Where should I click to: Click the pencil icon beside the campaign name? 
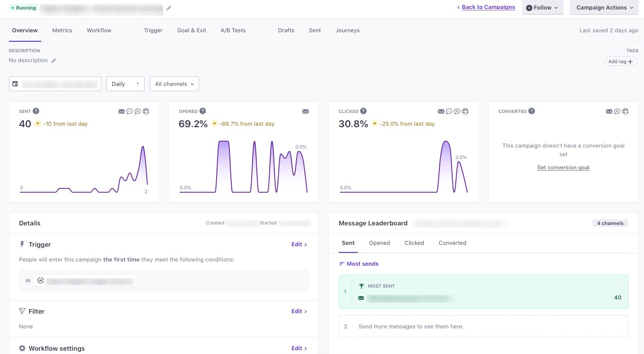click(x=169, y=8)
